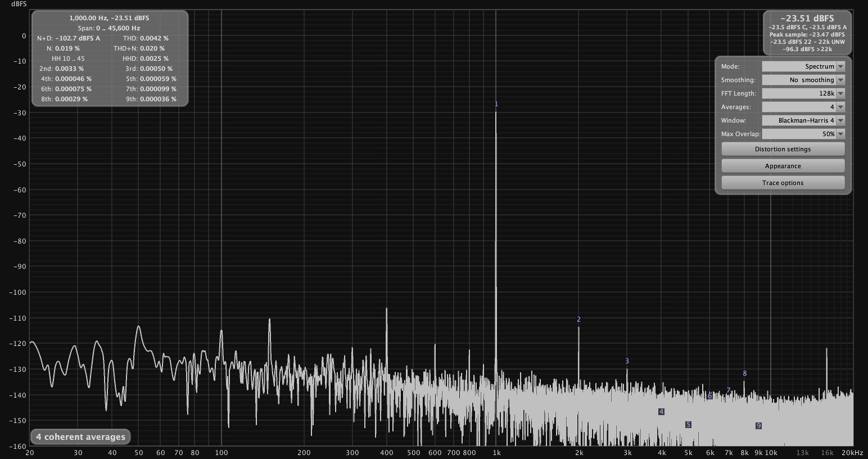Click the HHD 0.0025 % value
This screenshot has height=459, width=868.
point(154,58)
